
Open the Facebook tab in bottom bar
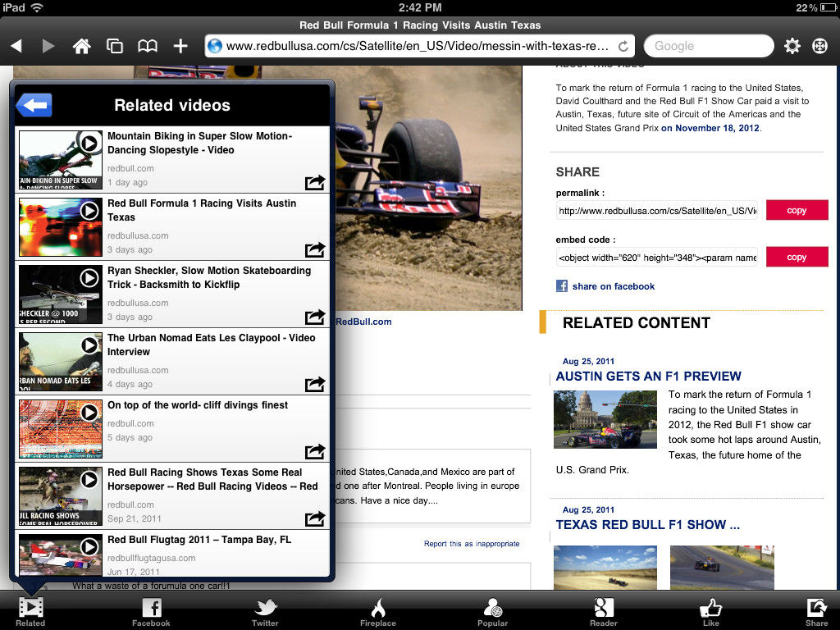point(152,612)
